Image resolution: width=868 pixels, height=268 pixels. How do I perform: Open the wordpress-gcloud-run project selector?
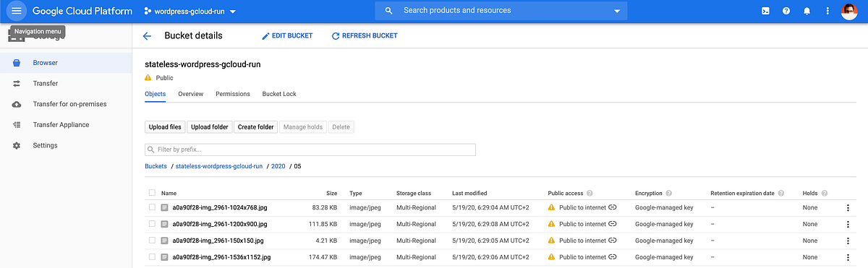[x=190, y=12]
